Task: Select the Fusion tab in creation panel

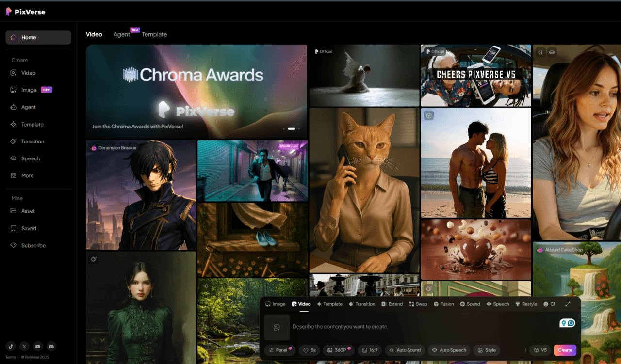Action: [443, 304]
